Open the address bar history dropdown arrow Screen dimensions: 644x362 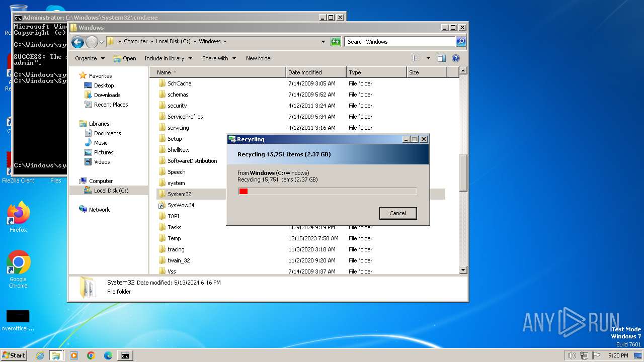point(323,42)
